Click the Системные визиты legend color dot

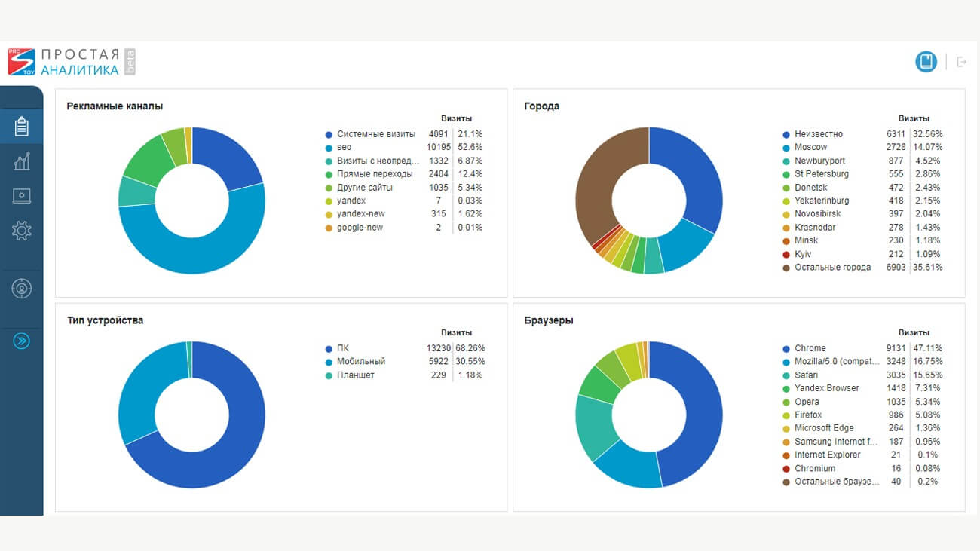coord(329,135)
